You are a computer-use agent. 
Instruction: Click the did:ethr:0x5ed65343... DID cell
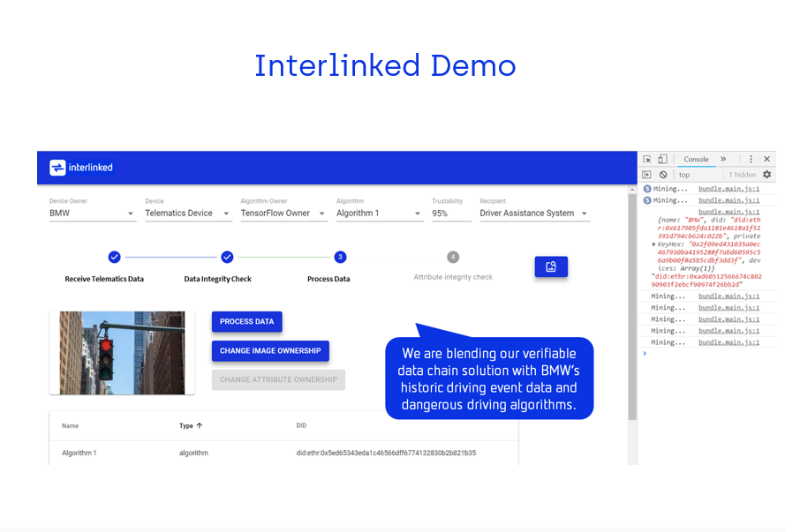[386, 453]
